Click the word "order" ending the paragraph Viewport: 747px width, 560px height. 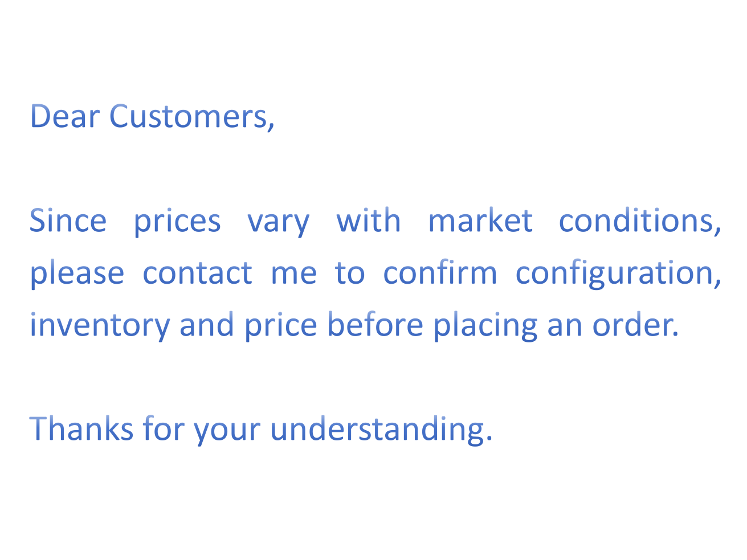pos(632,326)
